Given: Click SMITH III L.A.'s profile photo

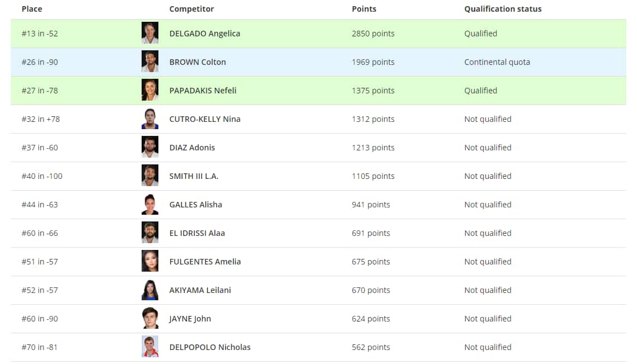Looking at the screenshot, I should (x=150, y=176).
